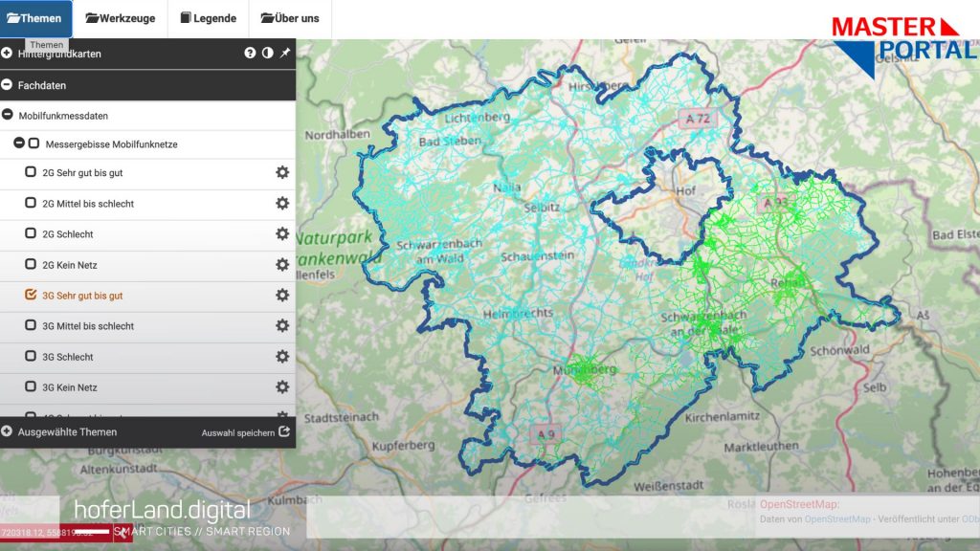Image resolution: width=980 pixels, height=551 pixels.
Task: Open settings gear for 3G Mittel bis schlecht
Action: point(282,325)
